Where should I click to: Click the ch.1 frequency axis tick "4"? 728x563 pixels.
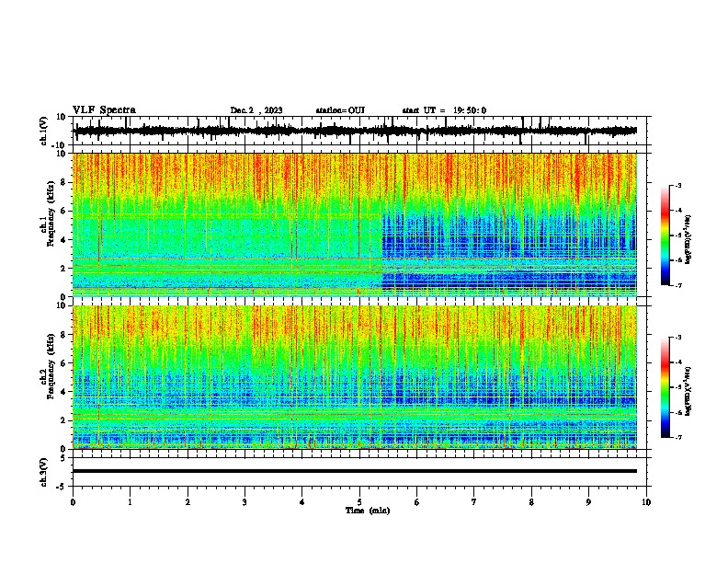tap(64, 240)
